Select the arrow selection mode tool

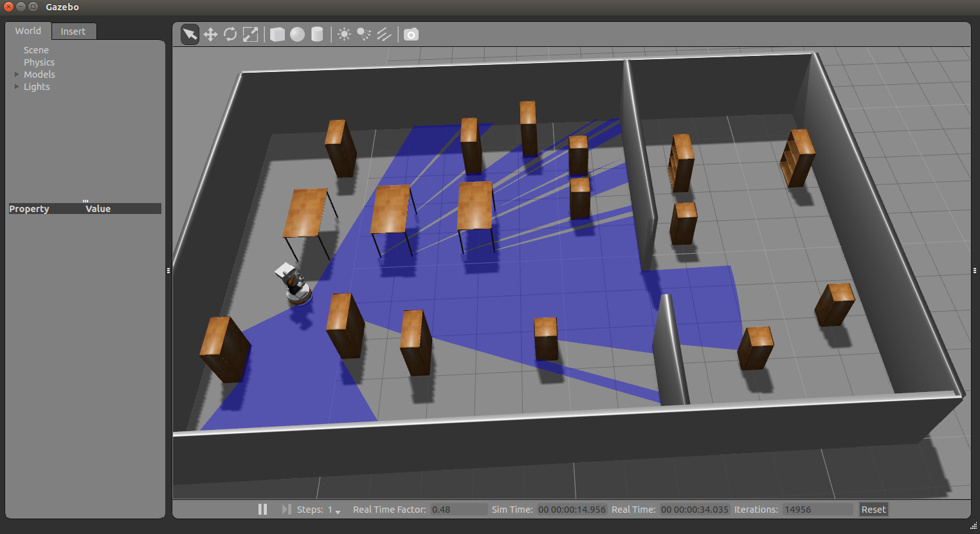point(190,34)
